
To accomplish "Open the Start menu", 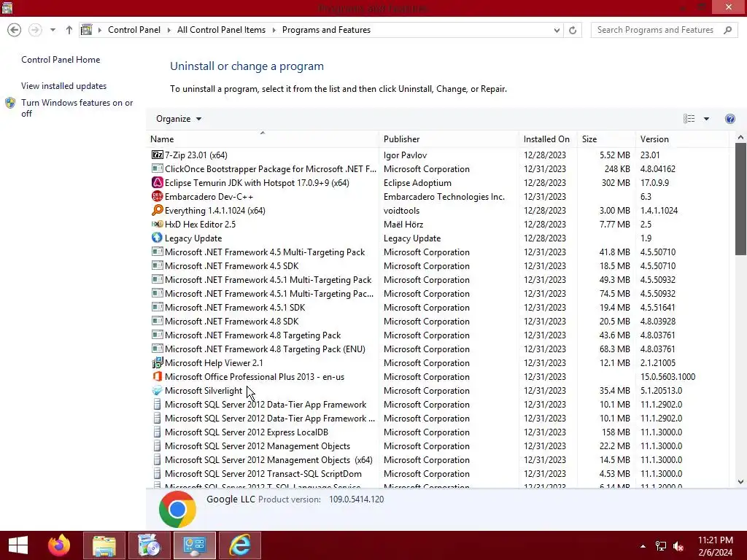I will [18, 545].
